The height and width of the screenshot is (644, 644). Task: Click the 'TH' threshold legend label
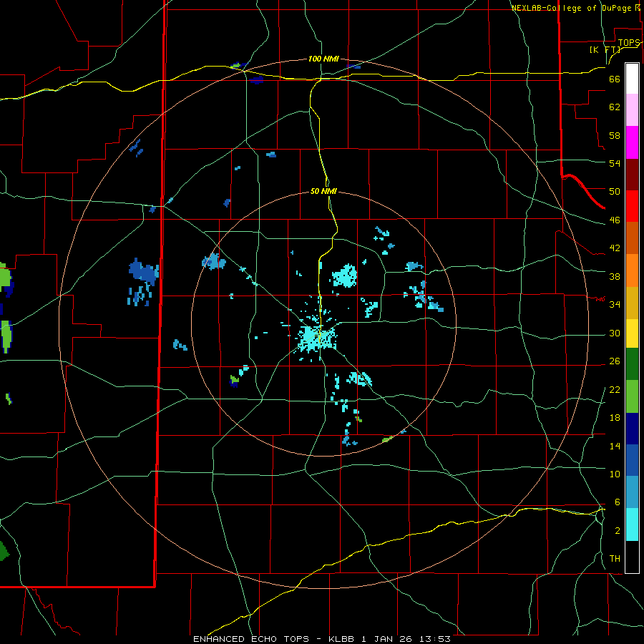[615, 559]
